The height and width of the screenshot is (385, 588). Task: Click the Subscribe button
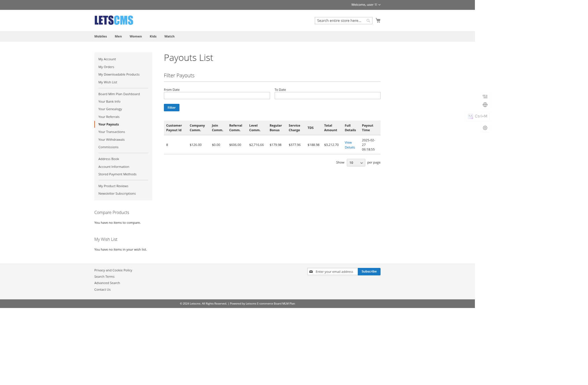pyautogui.click(x=369, y=271)
